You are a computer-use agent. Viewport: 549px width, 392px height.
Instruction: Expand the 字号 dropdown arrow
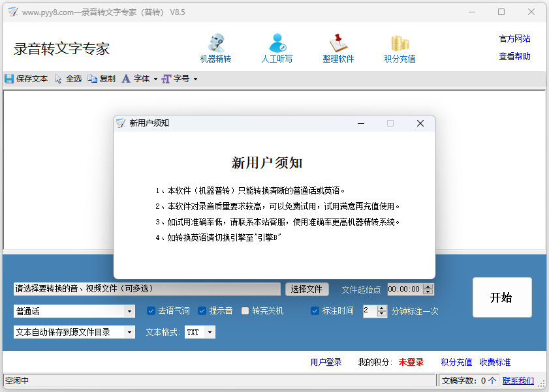click(195, 80)
